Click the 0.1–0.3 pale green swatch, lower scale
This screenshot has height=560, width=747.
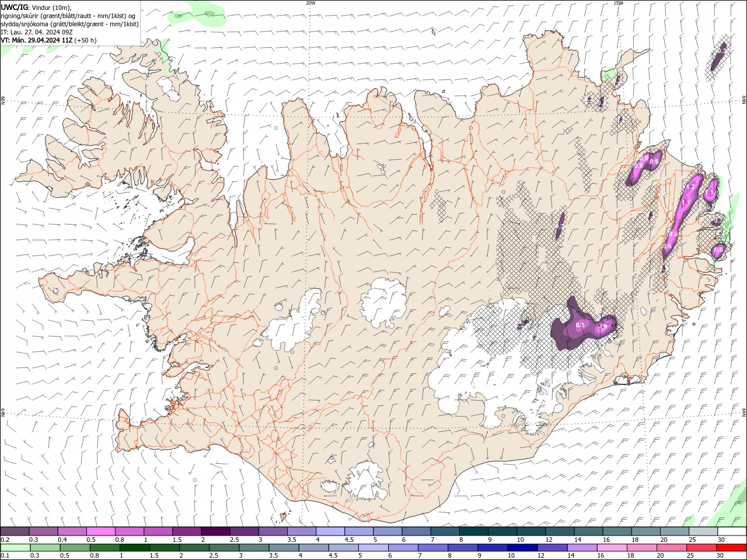[x=15, y=548]
